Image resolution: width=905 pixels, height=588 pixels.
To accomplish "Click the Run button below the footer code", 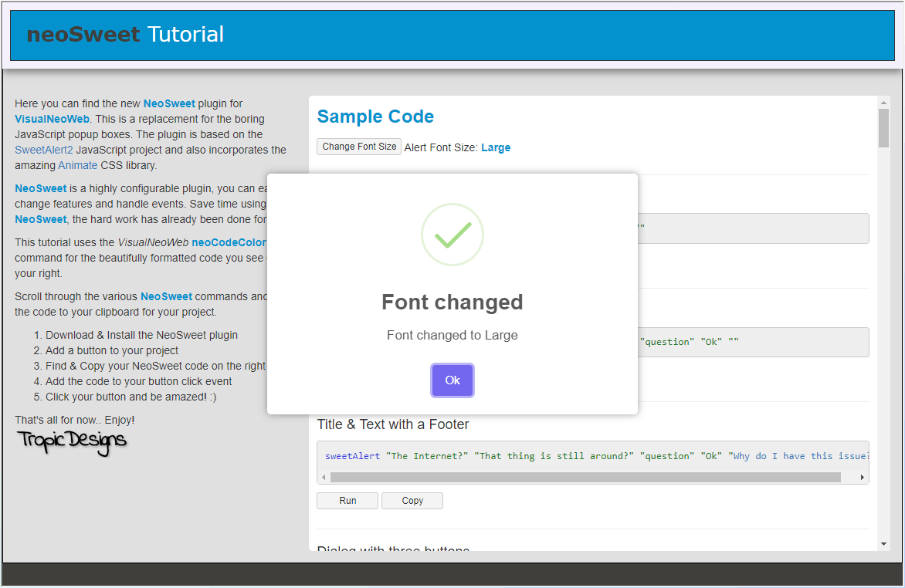I will 347,501.
